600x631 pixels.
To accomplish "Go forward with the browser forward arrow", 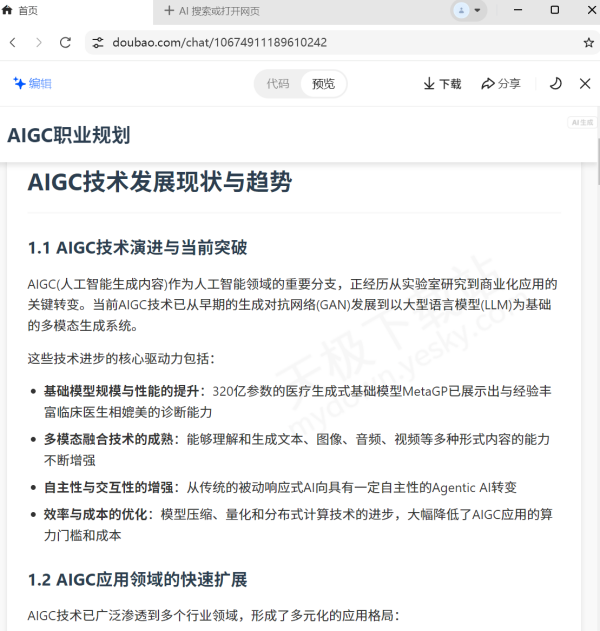I will (x=38, y=42).
